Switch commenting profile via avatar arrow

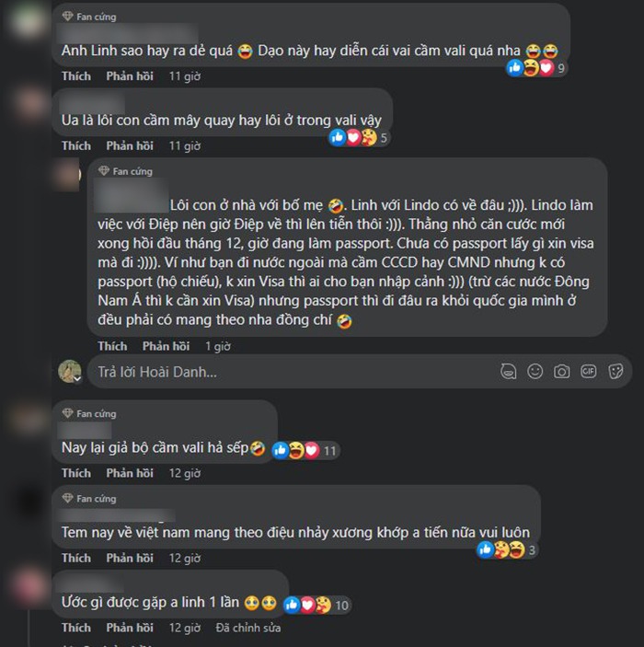point(77,378)
